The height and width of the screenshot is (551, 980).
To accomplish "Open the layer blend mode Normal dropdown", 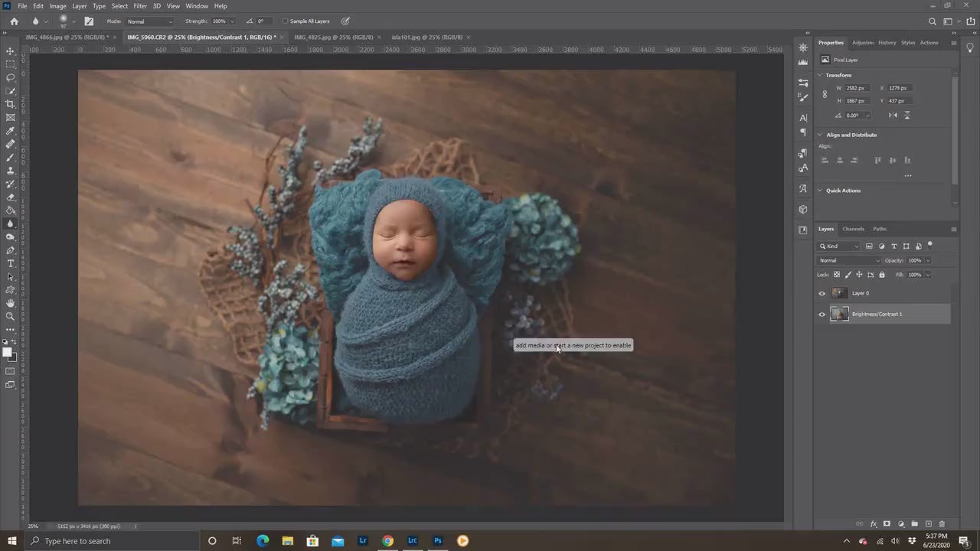I will 849,260.
